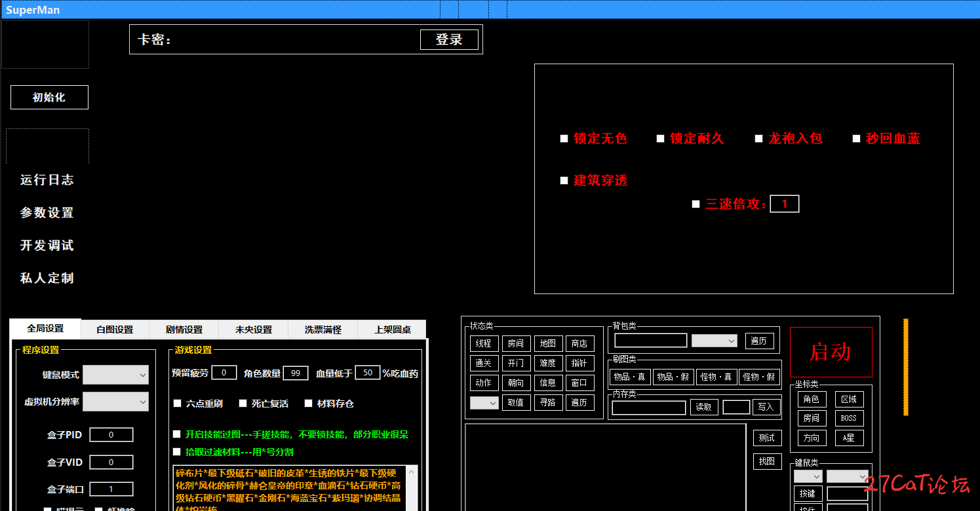Click the 登录 login button

click(x=449, y=40)
